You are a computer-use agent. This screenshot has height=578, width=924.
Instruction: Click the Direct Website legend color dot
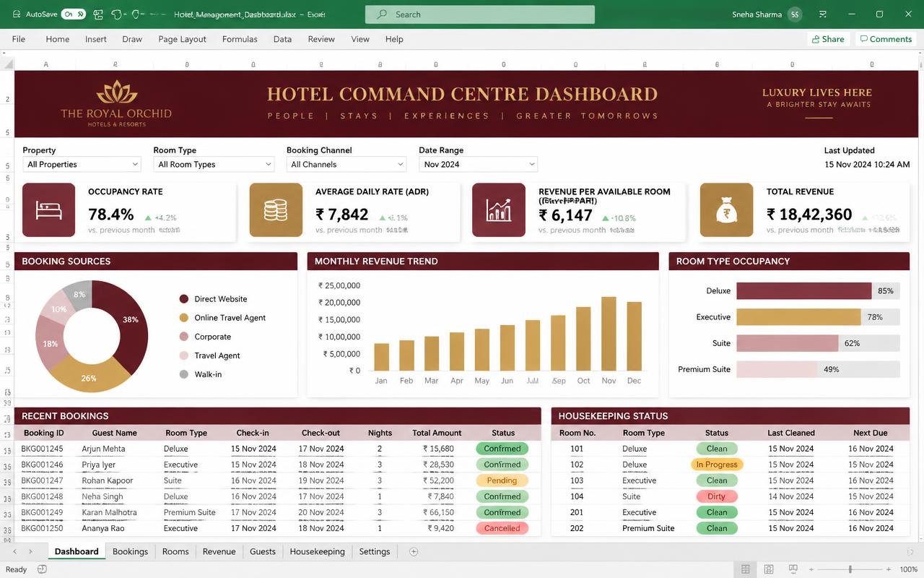coord(183,299)
